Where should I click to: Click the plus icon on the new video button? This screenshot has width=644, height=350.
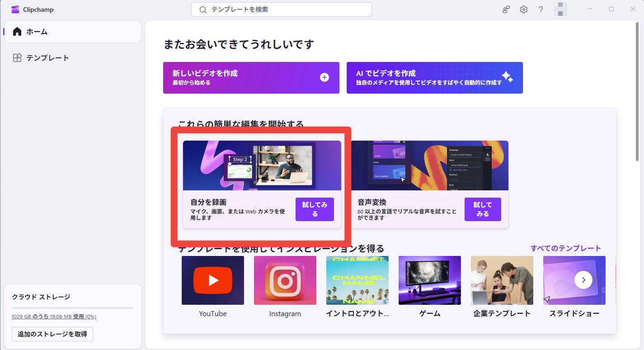[324, 77]
